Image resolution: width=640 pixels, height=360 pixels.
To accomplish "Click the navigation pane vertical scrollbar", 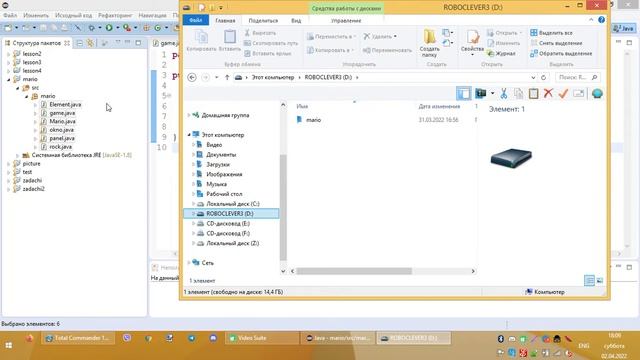I will tap(283, 207).
